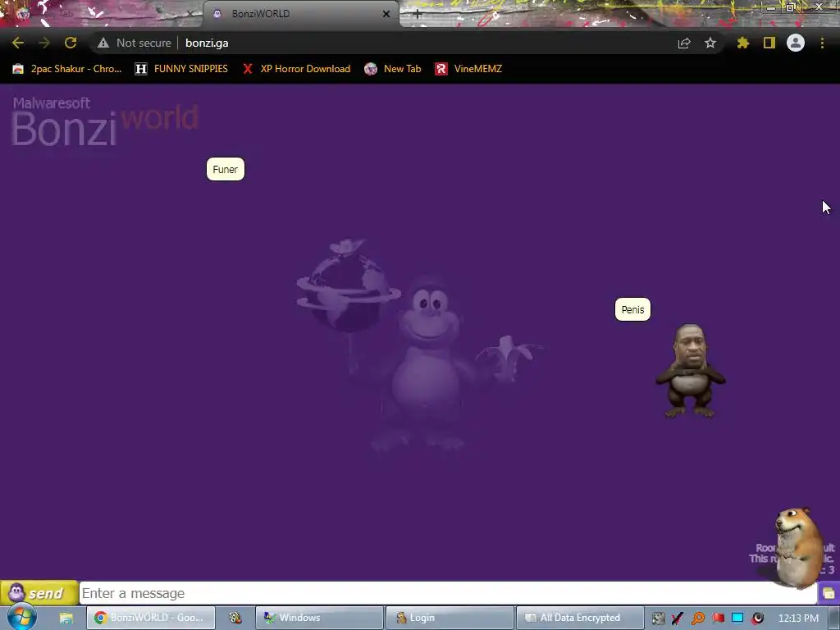840x630 pixels.
Task: Open the VineMEMZ bookmark
Action: 468,69
